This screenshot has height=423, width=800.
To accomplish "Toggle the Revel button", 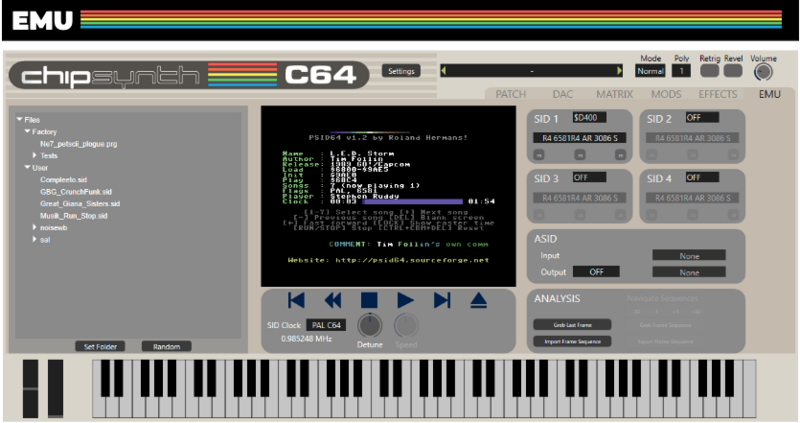I will (733, 70).
